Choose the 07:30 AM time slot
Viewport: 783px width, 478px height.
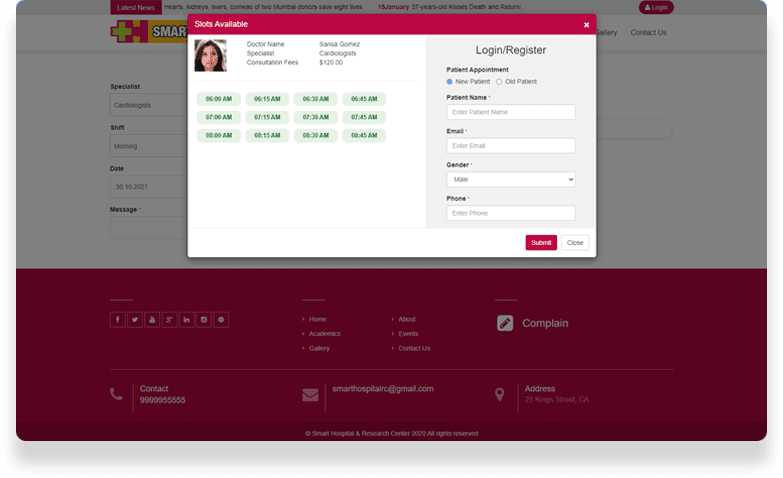[x=316, y=117]
